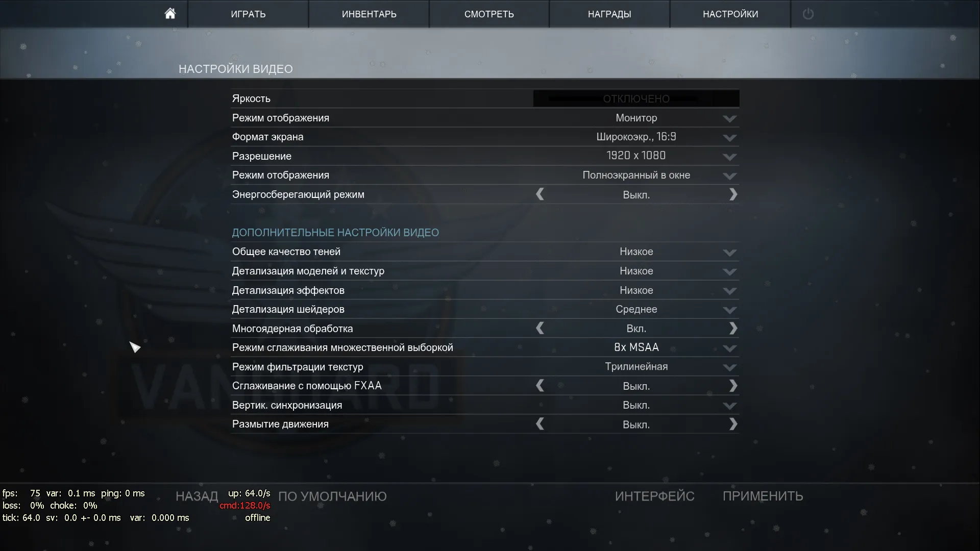Toggle FXAA using its right arrow
Image resolution: width=980 pixels, height=551 pixels.
[x=733, y=386]
